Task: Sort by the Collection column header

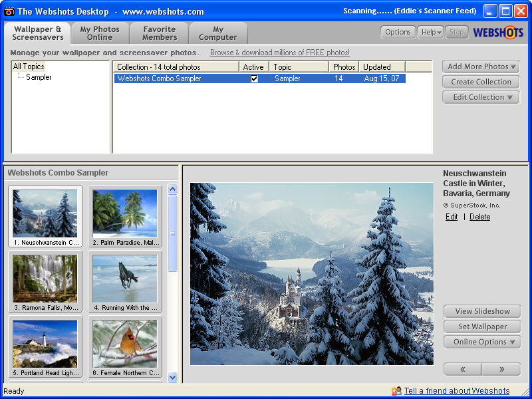Action: pyautogui.click(x=176, y=67)
